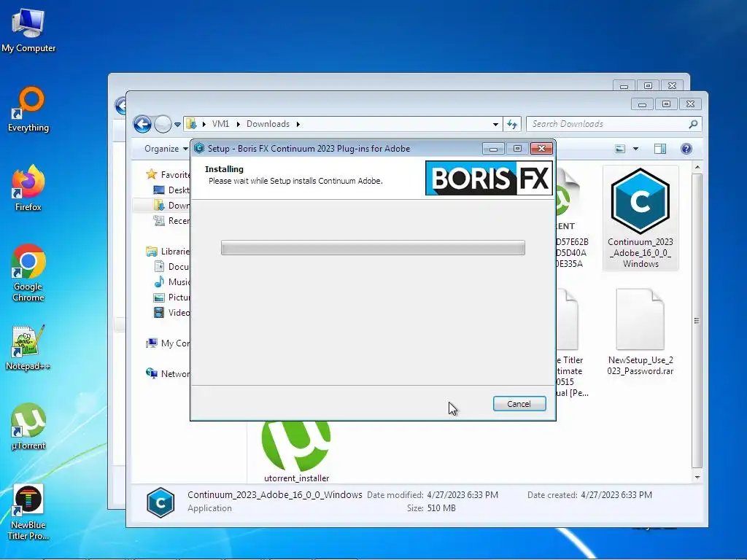Click scrollbar up arrow in file list
The image size is (747, 560).
pos(697,168)
